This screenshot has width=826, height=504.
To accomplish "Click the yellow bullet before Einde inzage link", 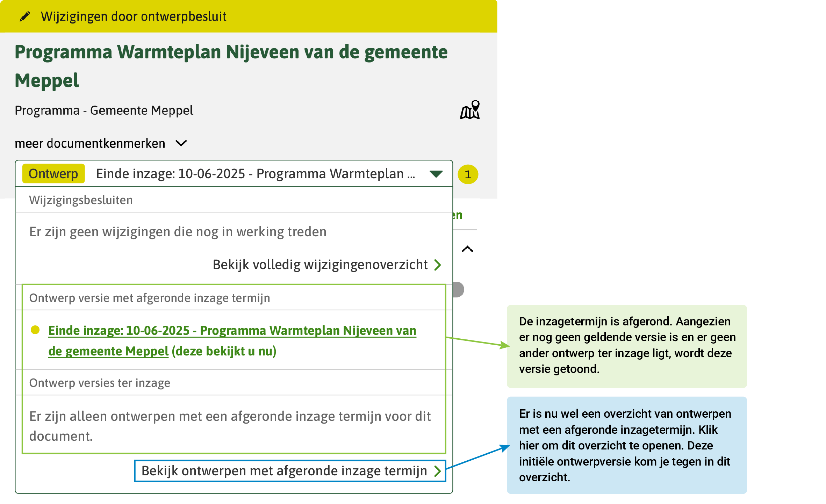I will (35, 330).
